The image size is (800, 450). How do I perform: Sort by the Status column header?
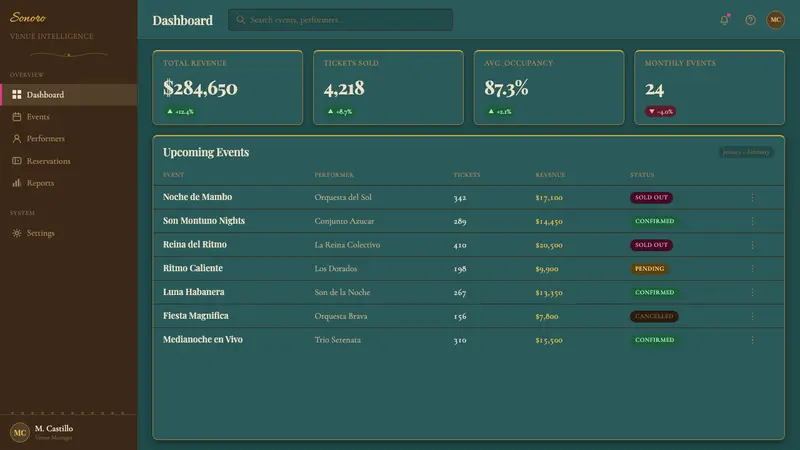[x=642, y=174]
